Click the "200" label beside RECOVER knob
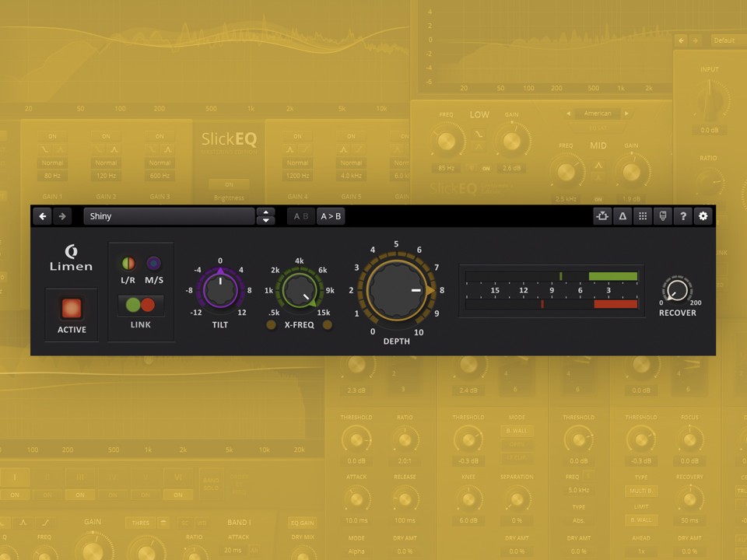The image size is (747, 560). pyautogui.click(x=696, y=303)
